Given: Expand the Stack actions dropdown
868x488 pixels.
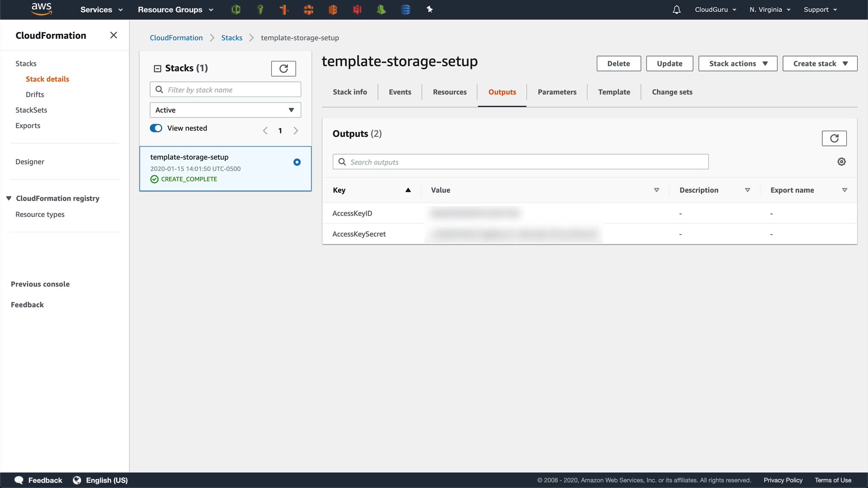Looking at the screenshot, I should point(737,64).
